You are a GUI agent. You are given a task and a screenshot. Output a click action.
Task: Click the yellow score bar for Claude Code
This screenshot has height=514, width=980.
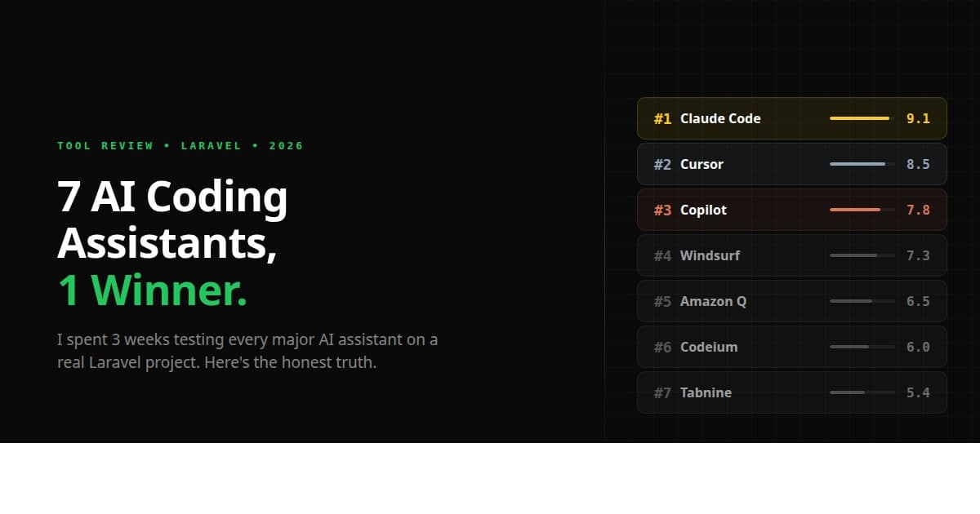(861, 118)
